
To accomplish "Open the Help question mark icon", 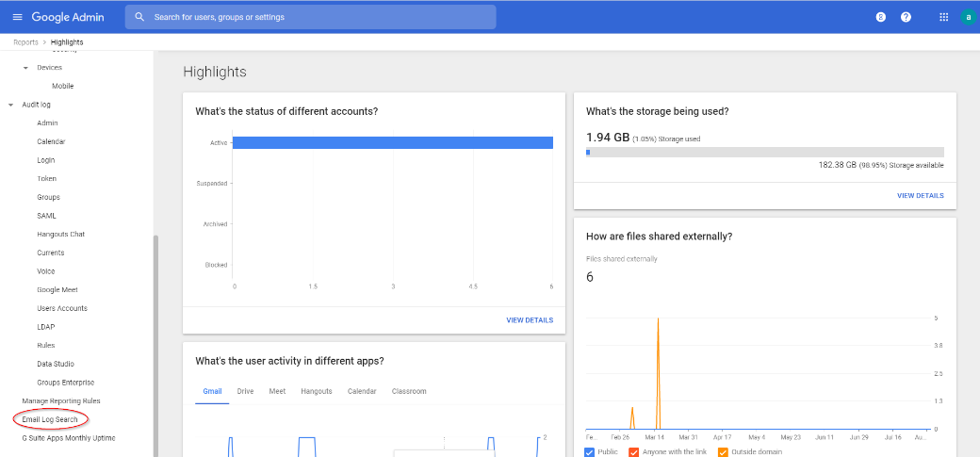I will 906,17.
